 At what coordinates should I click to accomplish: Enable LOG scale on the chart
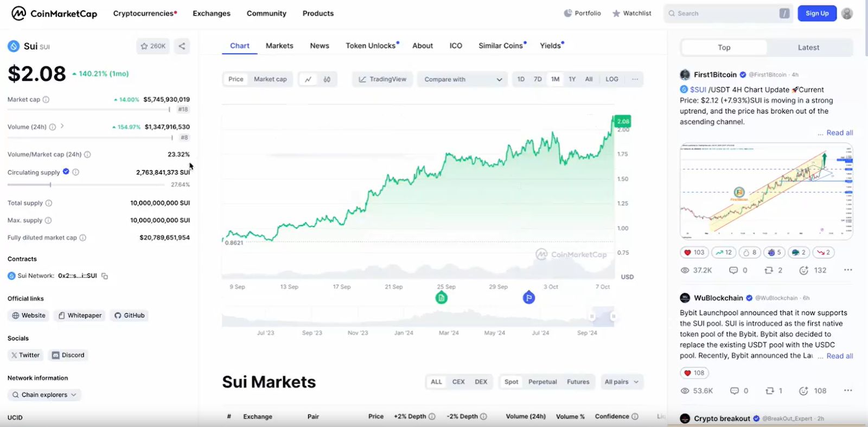(x=611, y=79)
